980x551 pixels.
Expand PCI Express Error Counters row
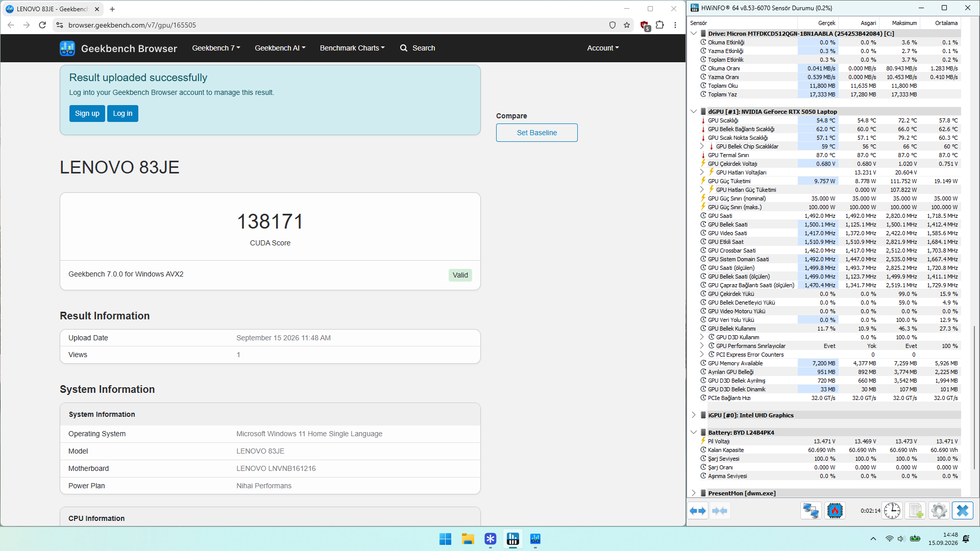click(x=702, y=355)
